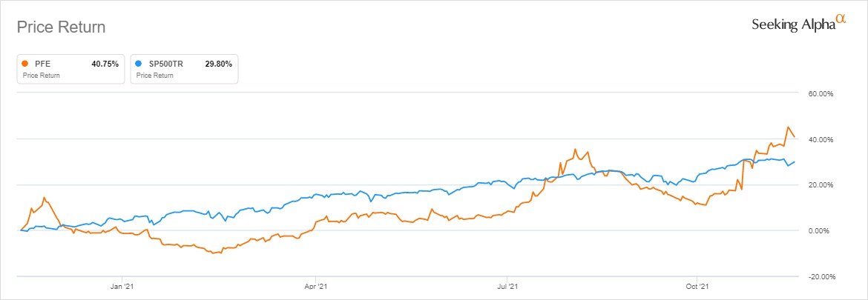
Task: Click the Price Return chart title
Action: tap(61, 27)
